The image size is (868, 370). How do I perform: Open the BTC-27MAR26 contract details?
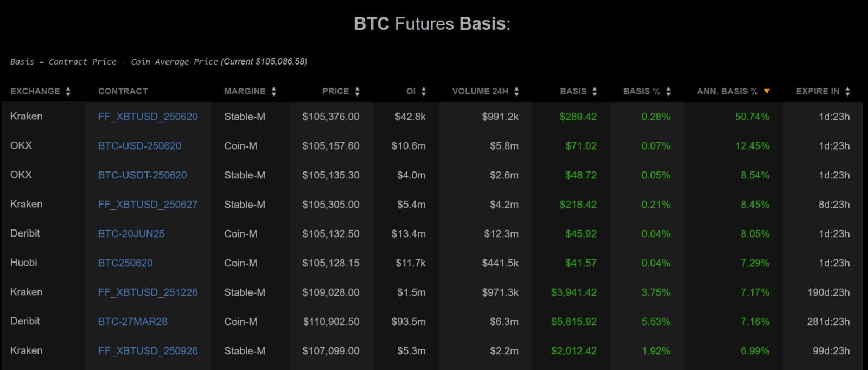tap(132, 321)
